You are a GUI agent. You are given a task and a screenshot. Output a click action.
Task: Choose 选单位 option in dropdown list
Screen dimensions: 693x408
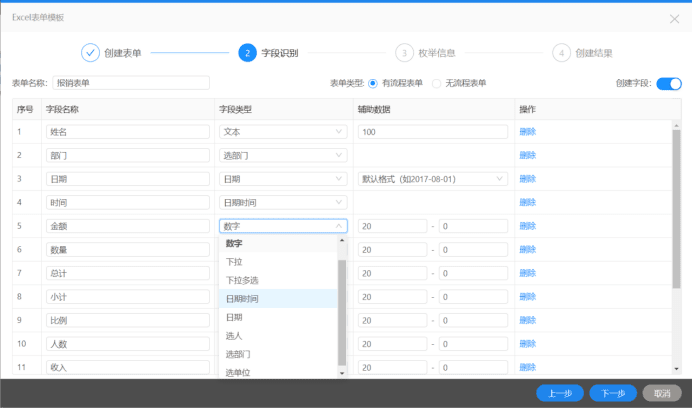coord(278,373)
